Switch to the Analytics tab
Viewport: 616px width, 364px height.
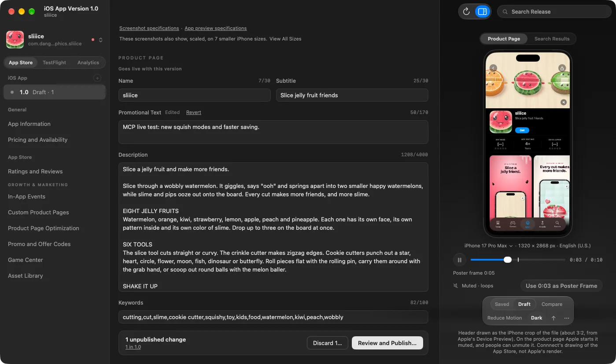tap(88, 63)
